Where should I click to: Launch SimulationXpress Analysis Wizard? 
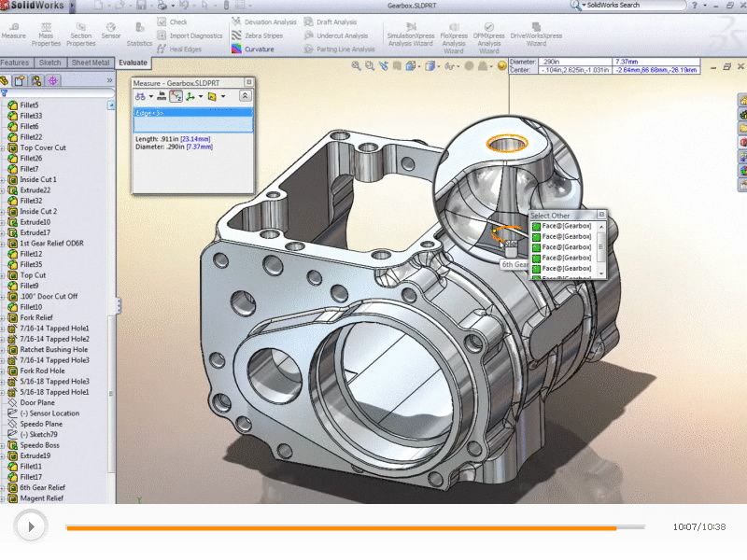(411, 26)
